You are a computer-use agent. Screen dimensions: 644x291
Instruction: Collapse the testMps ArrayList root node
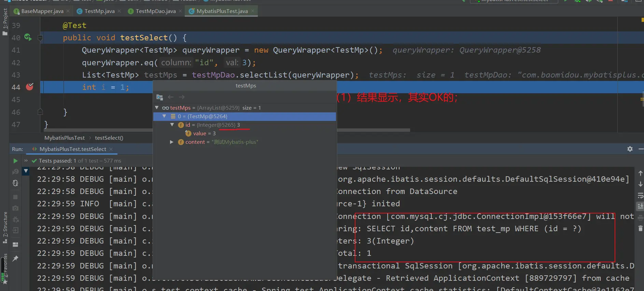(x=157, y=108)
